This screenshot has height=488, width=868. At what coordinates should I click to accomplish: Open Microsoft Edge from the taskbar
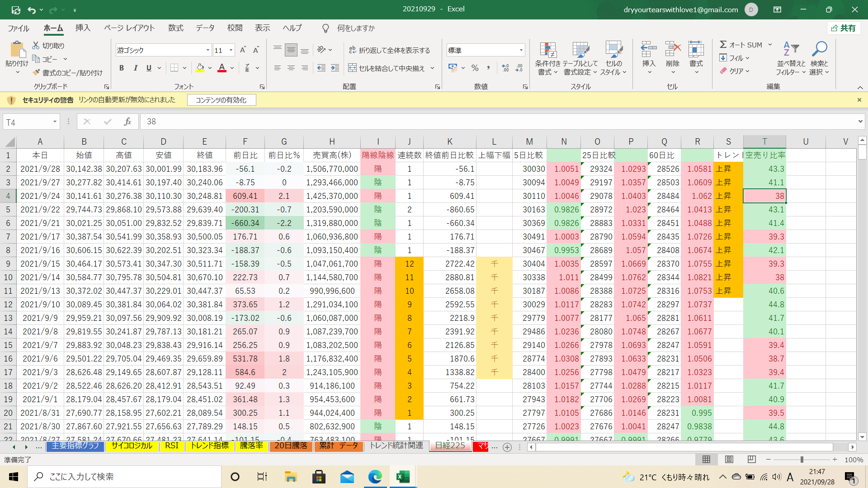click(x=375, y=477)
